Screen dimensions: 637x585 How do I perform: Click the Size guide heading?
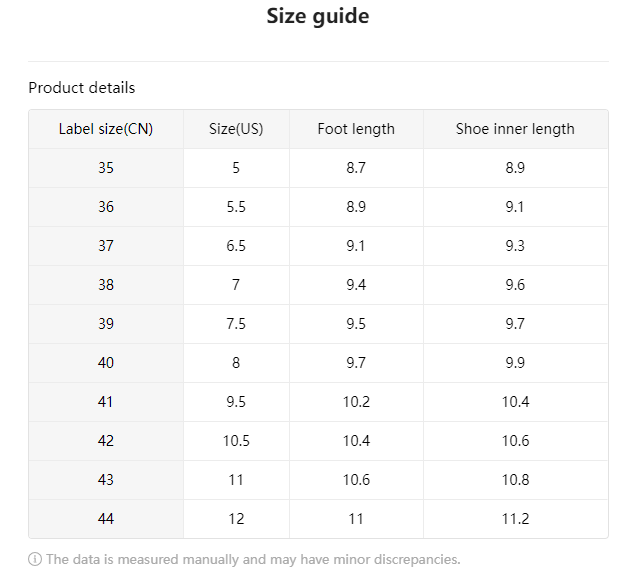pyautogui.click(x=318, y=16)
